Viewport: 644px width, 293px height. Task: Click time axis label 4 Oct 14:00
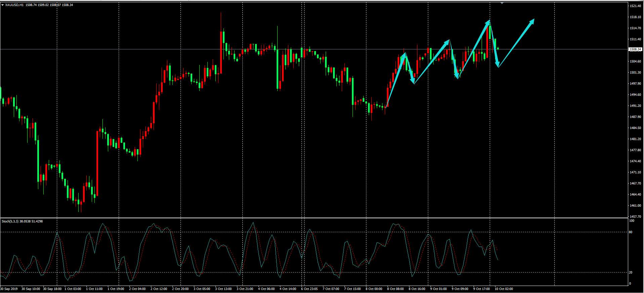point(288,289)
